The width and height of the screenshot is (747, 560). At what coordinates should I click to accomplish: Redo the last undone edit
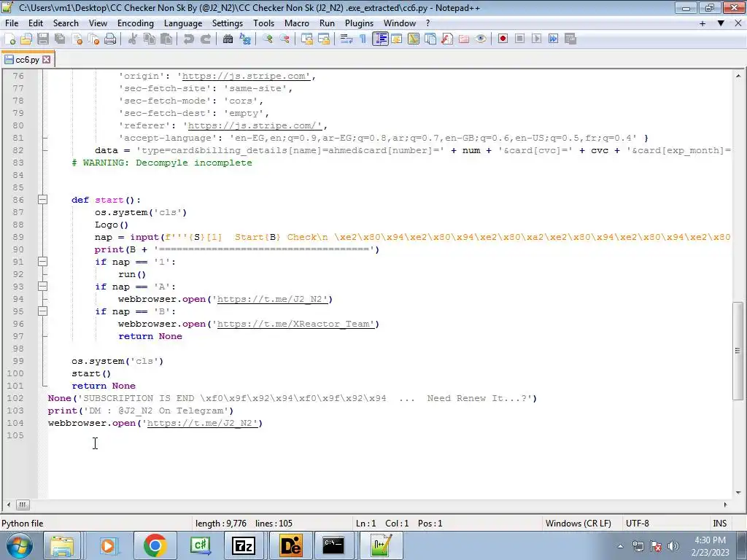tap(205, 39)
